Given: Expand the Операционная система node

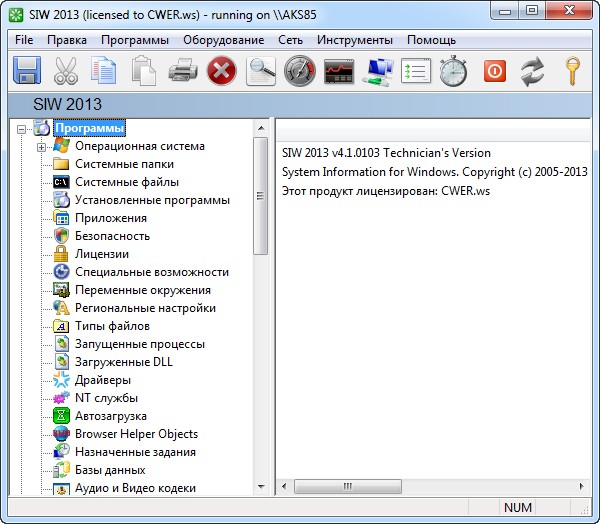Looking at the screenshot, I should [42, 147].
